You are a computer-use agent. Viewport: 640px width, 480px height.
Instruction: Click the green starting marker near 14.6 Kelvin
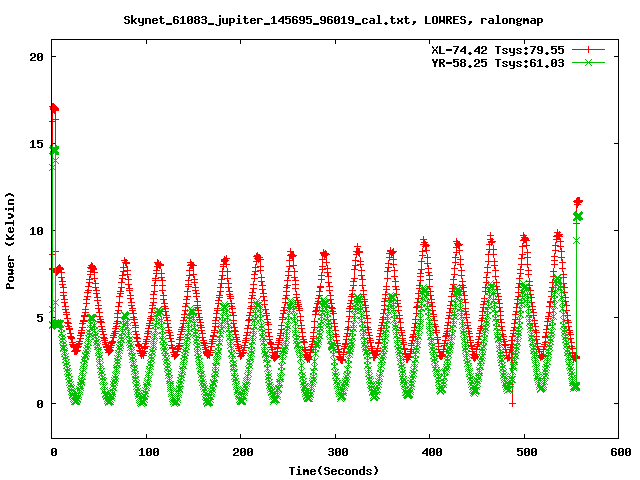click(54, 150)
